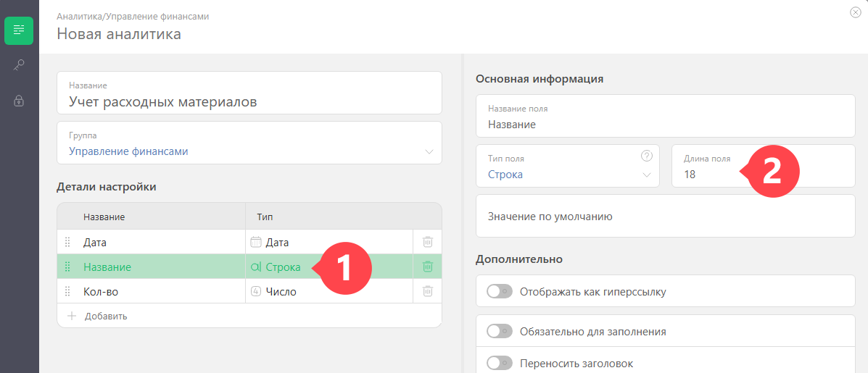Screen dimensions: 868x373
Task: Close the Новая аналитика dialog
Action: click(x=855, y=13)
